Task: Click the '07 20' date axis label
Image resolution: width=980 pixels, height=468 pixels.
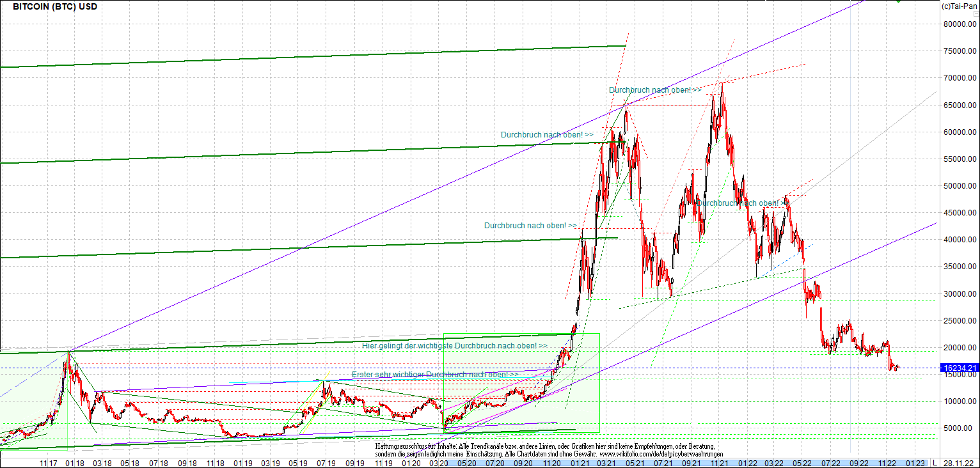Action: (495, 463)
